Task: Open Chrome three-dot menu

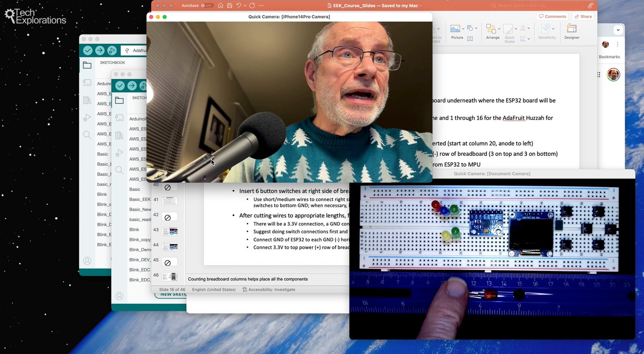Action: pos(617,45)
